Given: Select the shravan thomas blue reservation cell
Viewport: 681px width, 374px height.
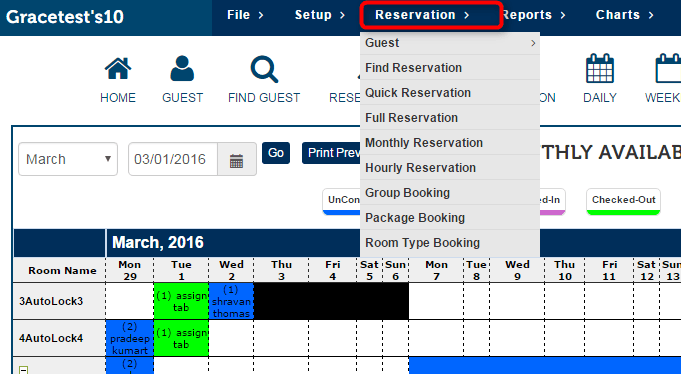Looking at the screenshot, I should [231, 301].
